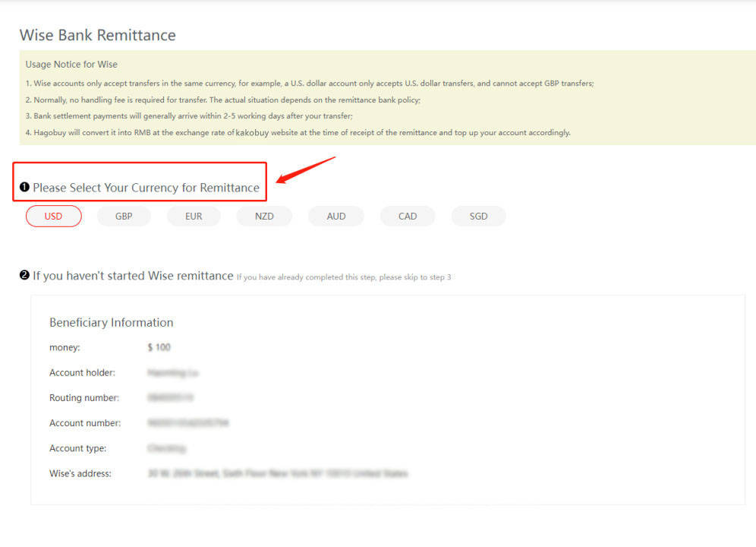
Task: Select the SGD currency option
Action: pos(479,217)
